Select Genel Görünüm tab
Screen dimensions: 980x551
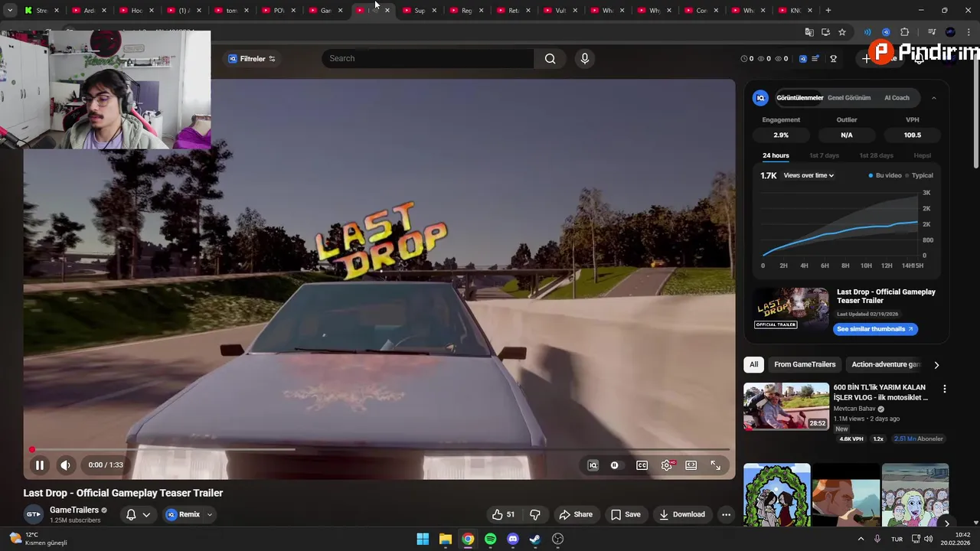(849, 98)
